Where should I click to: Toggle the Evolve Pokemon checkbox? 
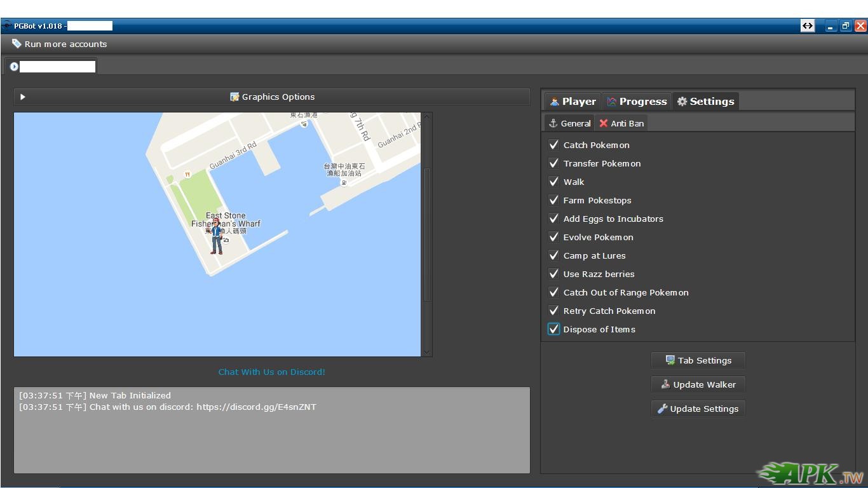pos(554,237)
